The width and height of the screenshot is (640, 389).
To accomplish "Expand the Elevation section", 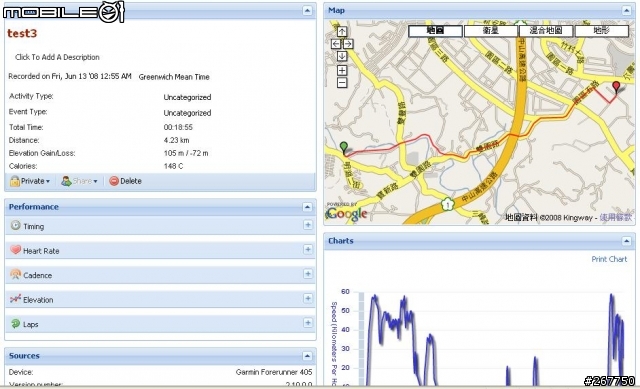I will (308, 298).
